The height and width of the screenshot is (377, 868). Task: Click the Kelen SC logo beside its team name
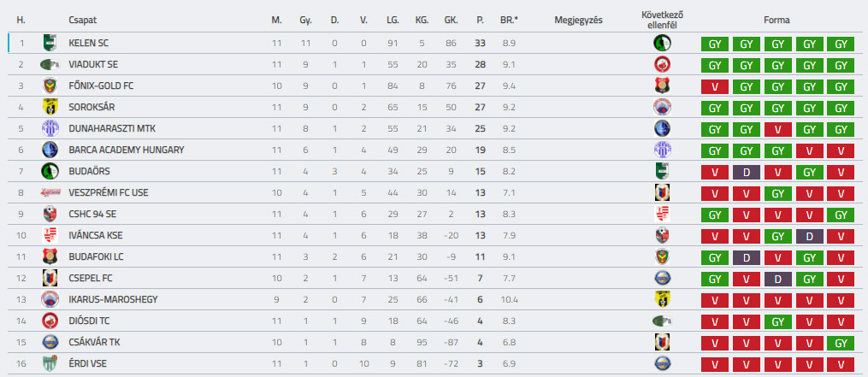coord(50,43)
